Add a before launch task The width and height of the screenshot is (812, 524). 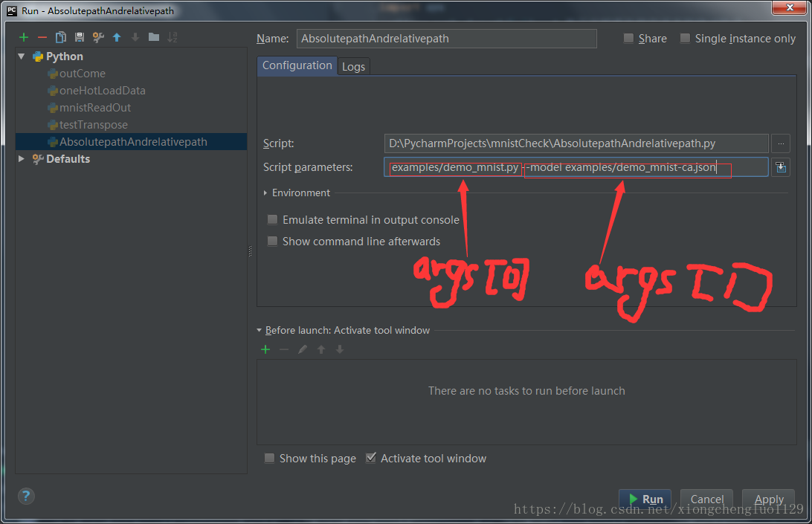[265, 349]
